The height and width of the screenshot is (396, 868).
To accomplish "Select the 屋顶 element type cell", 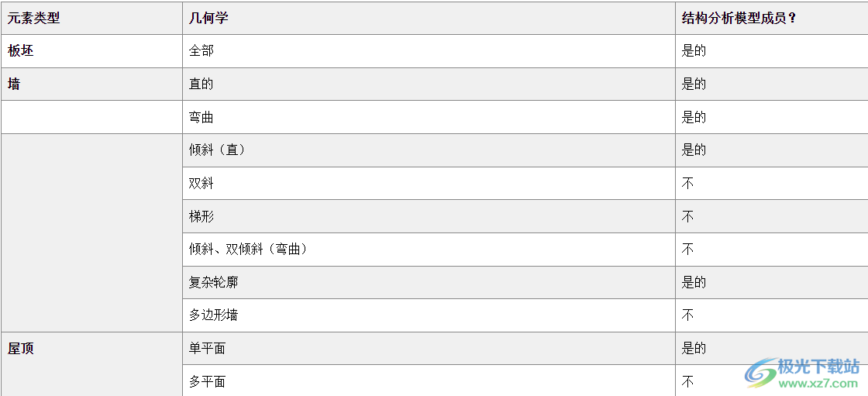I will [21, 349].
